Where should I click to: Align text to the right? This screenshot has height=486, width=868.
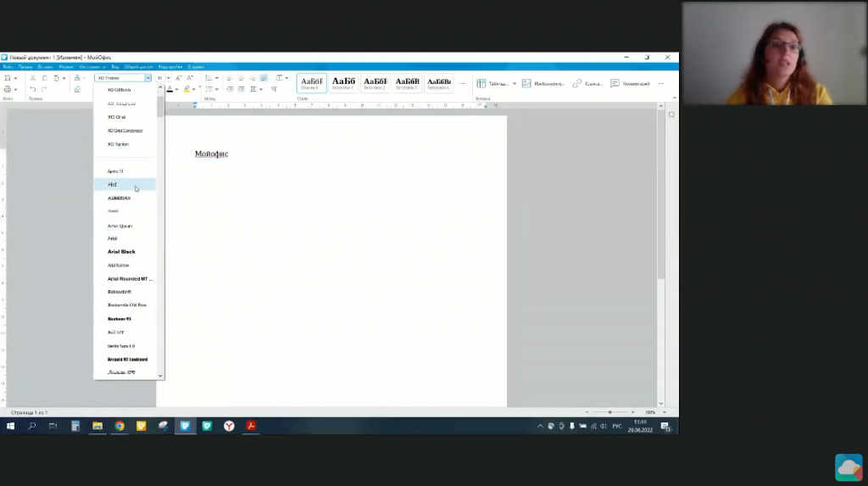pyautogui.click(x=253, y=78)
